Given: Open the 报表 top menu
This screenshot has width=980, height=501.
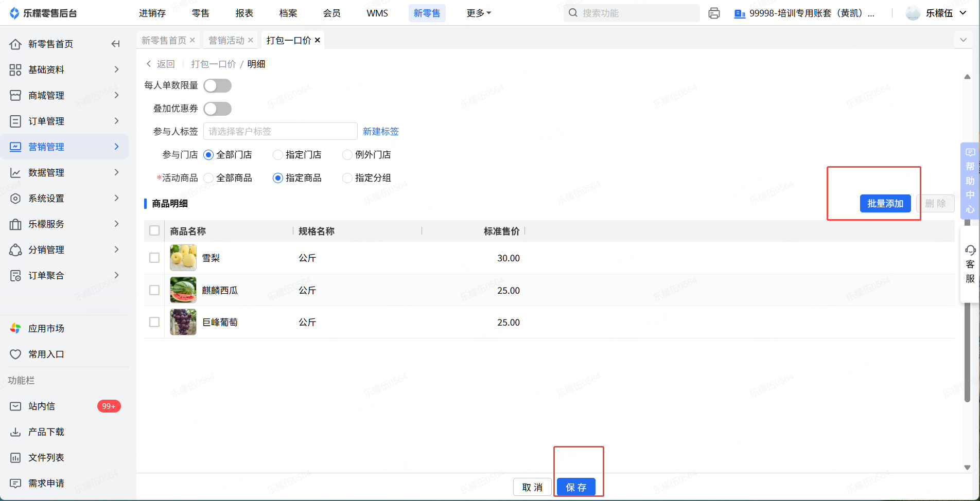Looking at the screenshot, I should pos(244,13).
